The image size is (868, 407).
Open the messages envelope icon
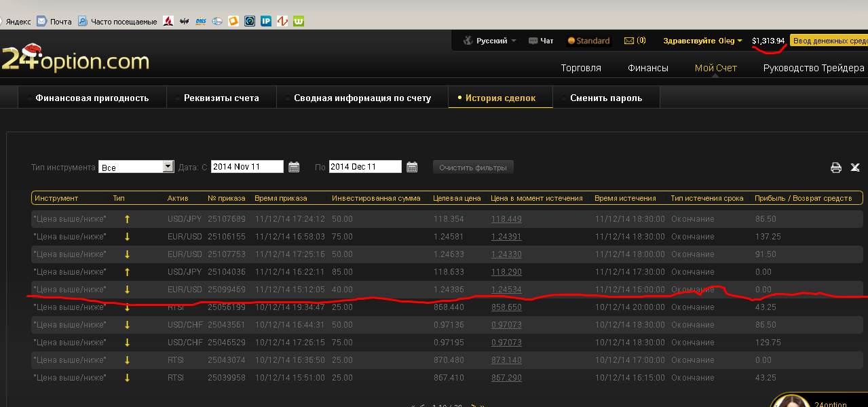point(629,41)
